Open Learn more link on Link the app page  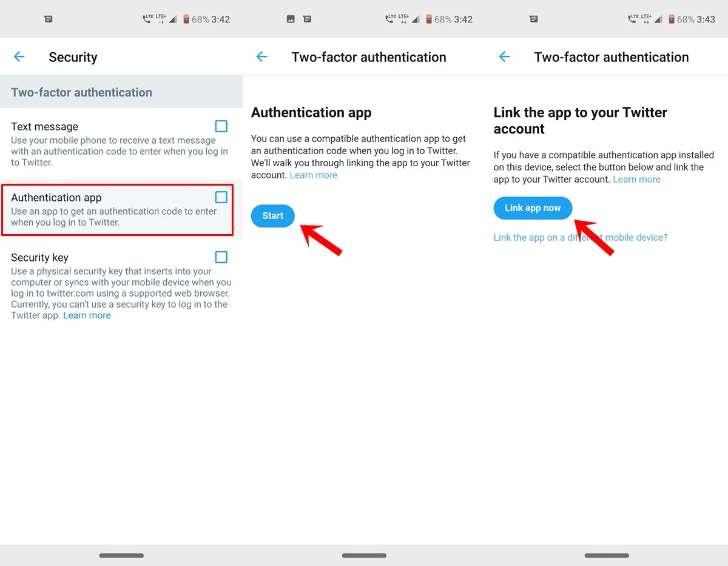pyautogui.click(x=637, y=180)
